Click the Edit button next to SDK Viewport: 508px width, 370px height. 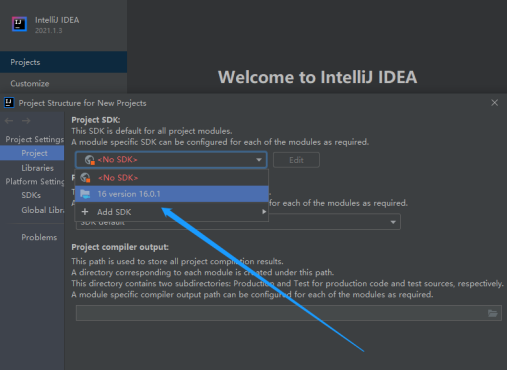click(x=296, y=160)
